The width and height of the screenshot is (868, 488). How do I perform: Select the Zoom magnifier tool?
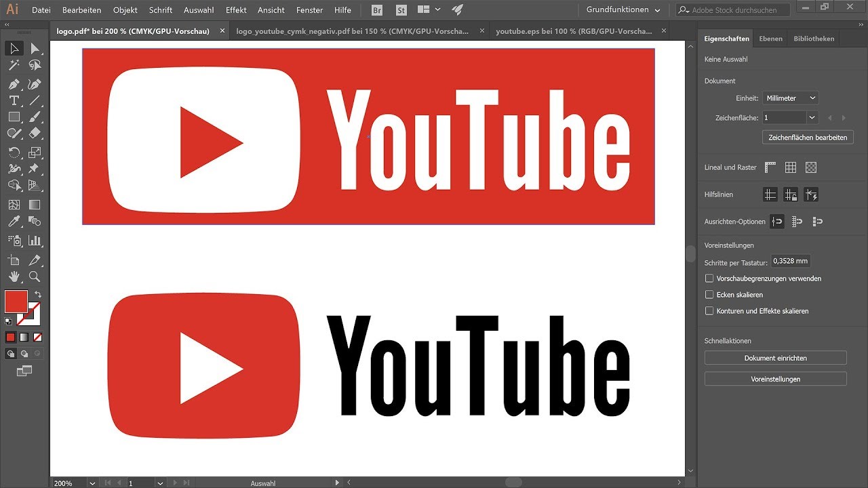tap(35, 277)
